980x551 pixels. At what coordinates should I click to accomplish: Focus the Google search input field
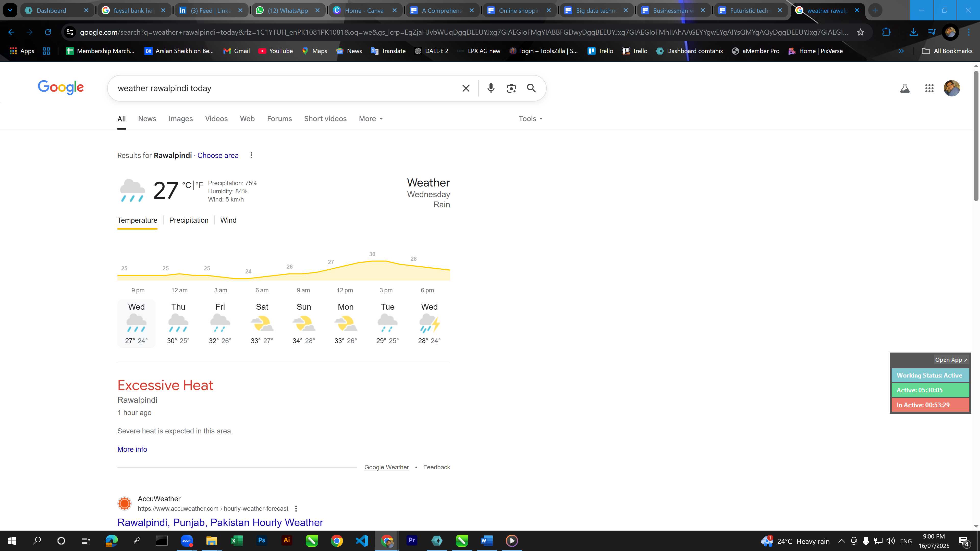[285, 88]
